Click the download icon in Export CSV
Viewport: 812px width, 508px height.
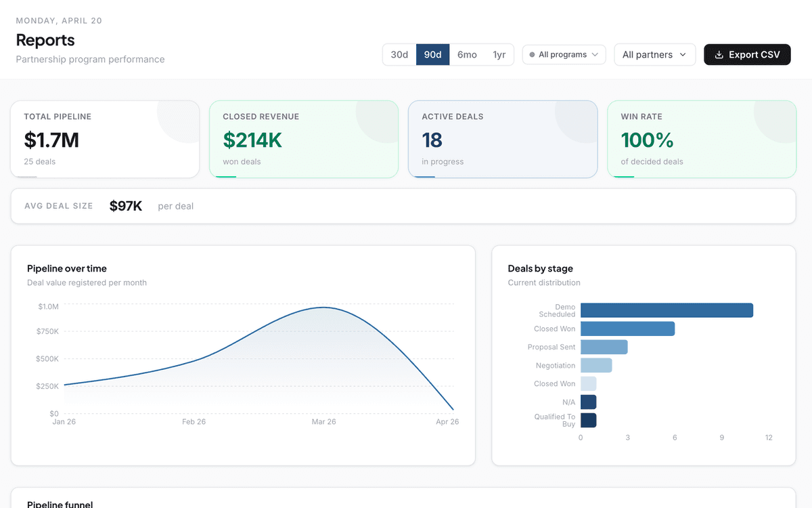(x=719, y=55)
